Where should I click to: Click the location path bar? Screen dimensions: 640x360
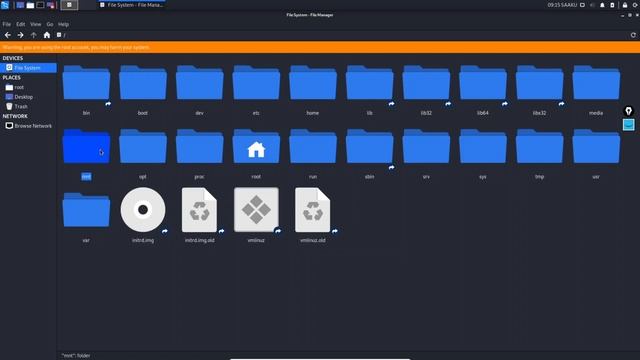point(341,35)
